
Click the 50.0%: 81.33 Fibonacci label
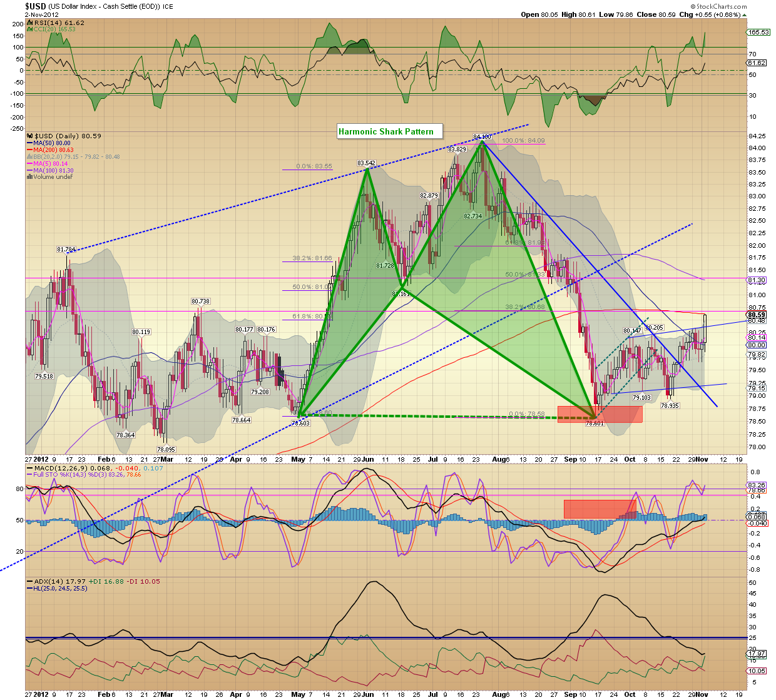click(x=525, y=275)
